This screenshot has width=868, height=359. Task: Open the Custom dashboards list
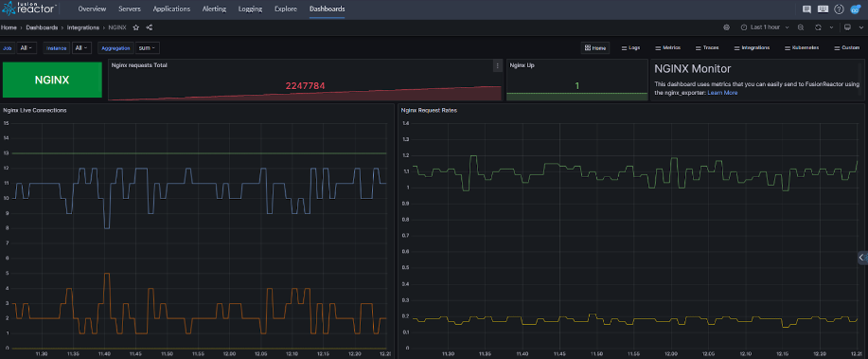[x=846, y=48]
